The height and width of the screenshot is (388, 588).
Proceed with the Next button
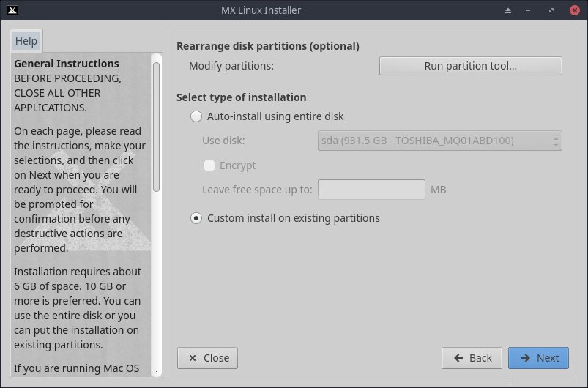coord(538,358)
